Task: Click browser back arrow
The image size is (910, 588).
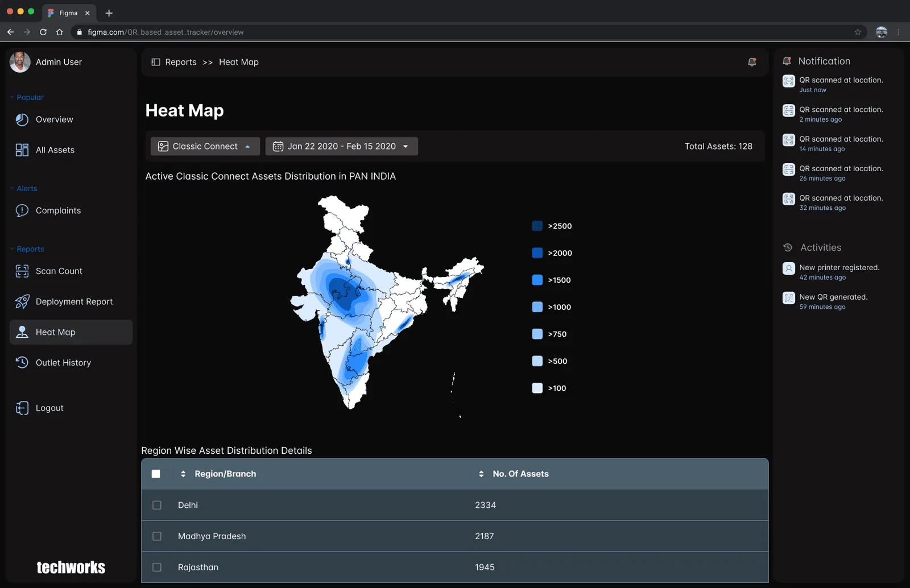Action: pos(10,32)
